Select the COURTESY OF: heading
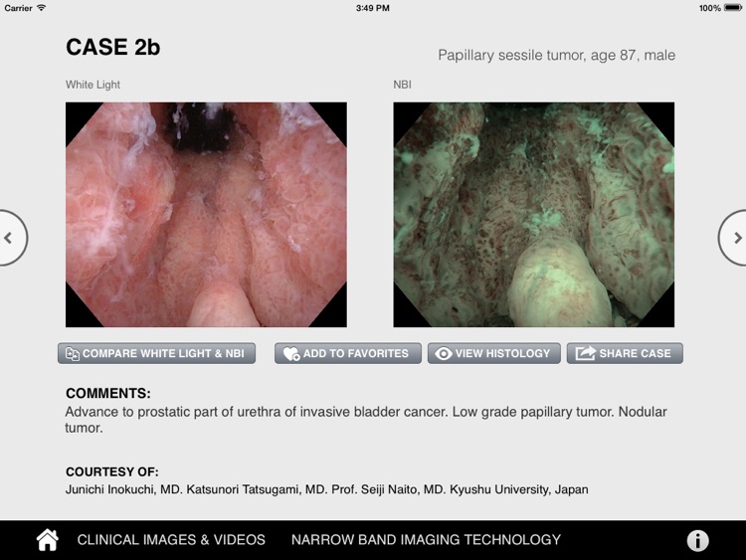 coord(111,472)
